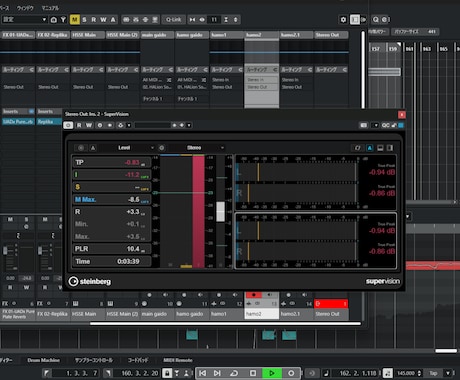Screen dimensions: 460x380
Task: Click the horizontal split layout icon in SuperVision
Action: (x=380, y=148)
